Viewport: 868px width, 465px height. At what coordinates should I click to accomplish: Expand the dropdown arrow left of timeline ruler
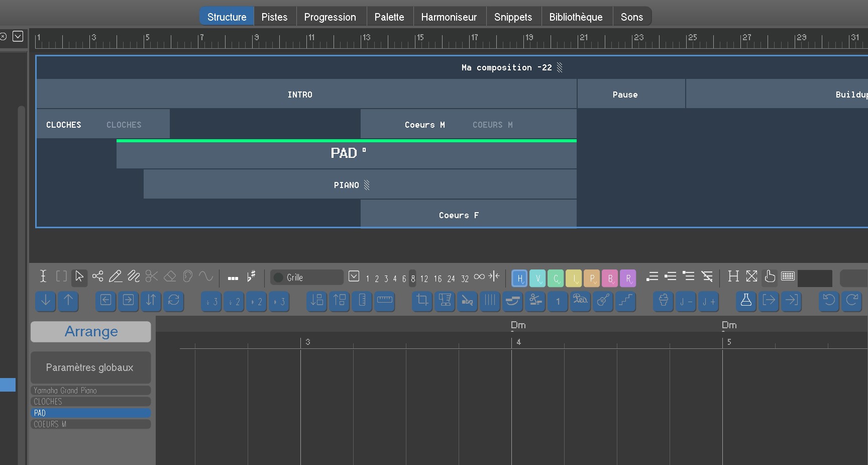click(18, 36)
